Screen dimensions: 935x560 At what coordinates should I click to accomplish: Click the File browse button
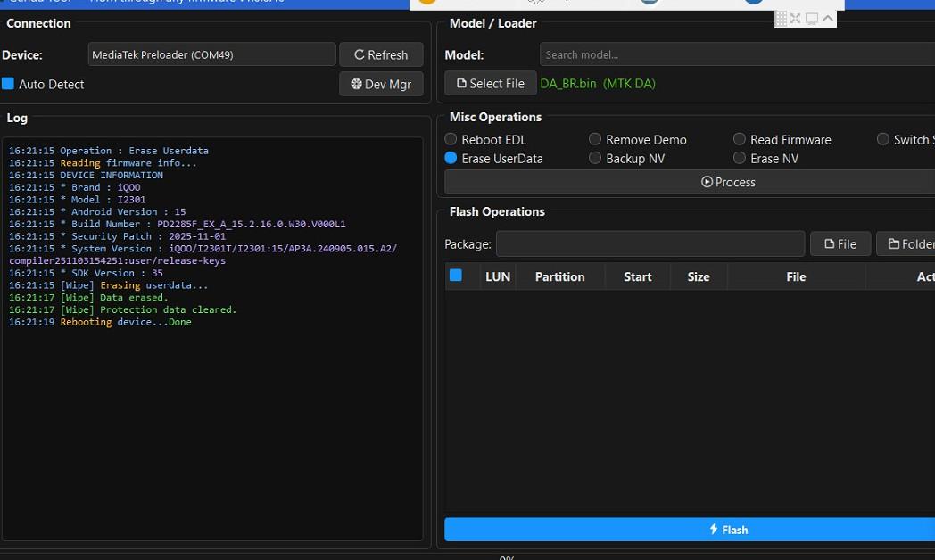tap(840, 243)
